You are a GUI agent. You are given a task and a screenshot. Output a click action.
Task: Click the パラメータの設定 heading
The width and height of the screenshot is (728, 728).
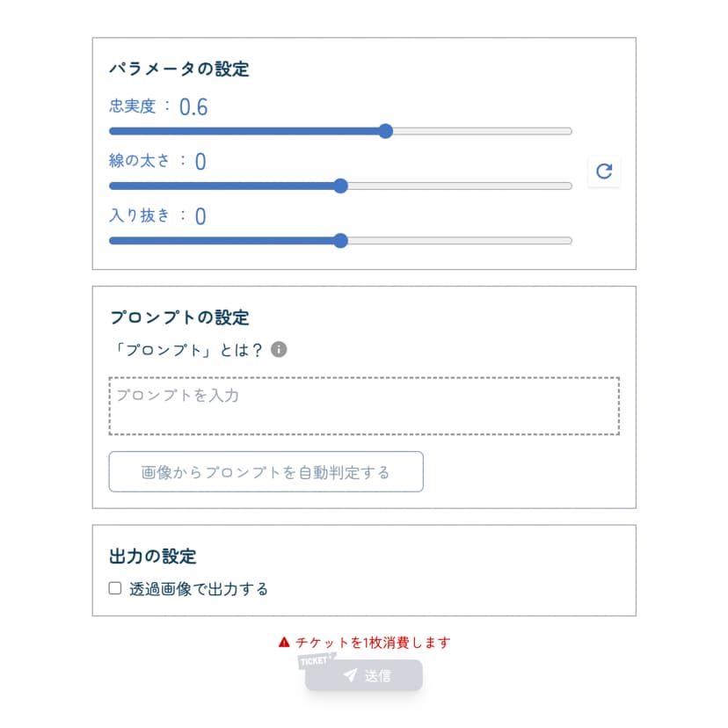[x=179, y=69]
